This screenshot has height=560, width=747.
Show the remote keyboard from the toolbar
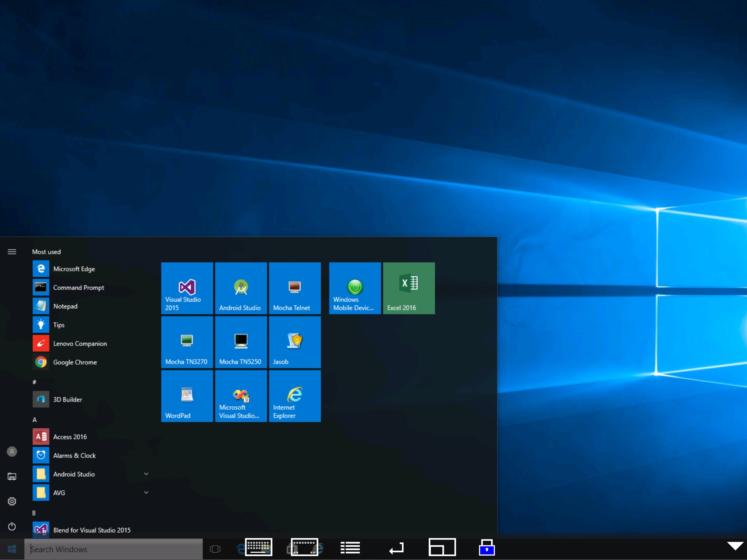pyautogui.click(x=259, y=547)
